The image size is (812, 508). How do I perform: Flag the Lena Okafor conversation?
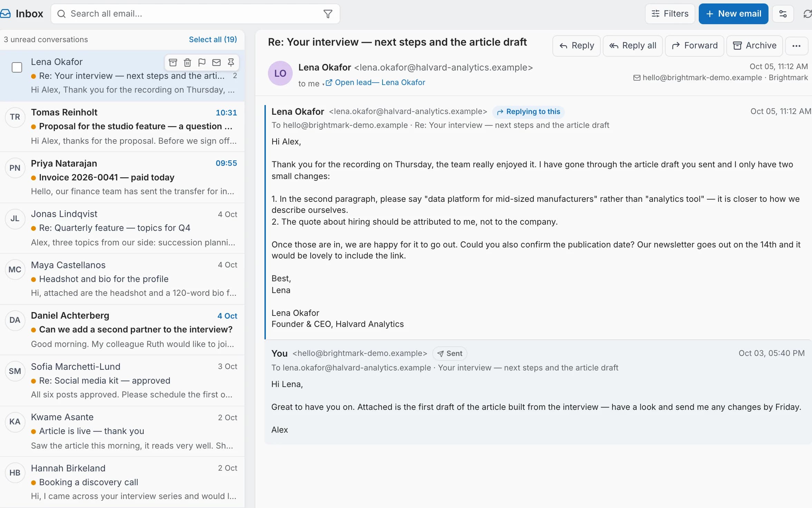pos(202,63)
